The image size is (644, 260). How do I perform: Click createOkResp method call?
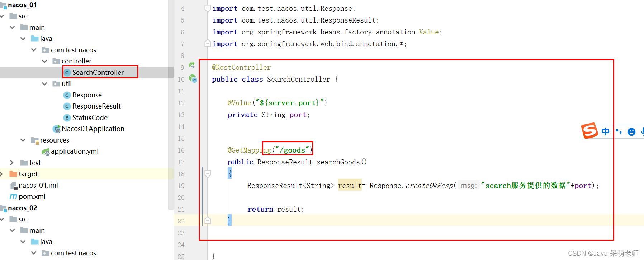[x=429, y=186]
